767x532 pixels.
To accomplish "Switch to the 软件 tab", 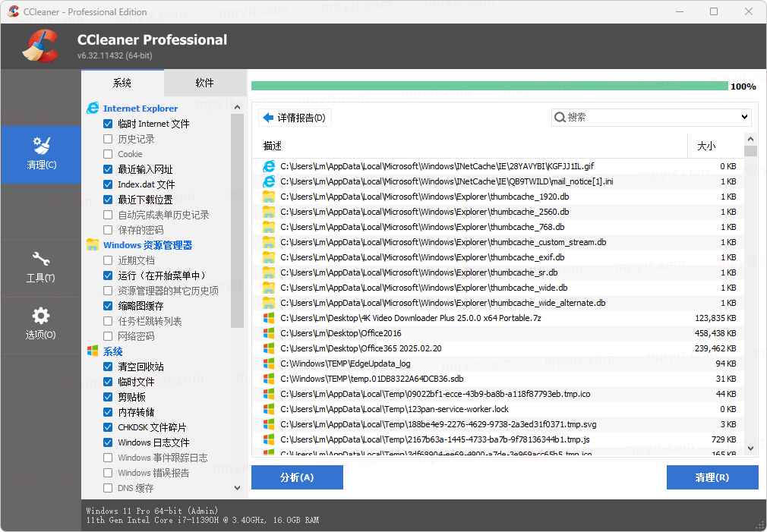I will [205, 83].
